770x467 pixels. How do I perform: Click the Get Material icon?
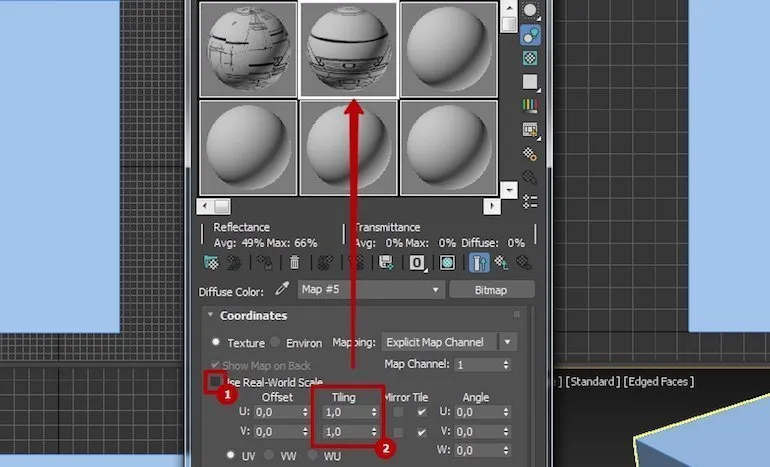(211, 263)
